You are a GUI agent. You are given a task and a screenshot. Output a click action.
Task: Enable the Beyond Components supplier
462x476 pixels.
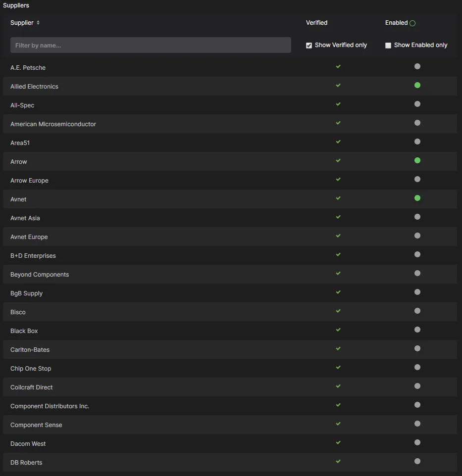417,274
